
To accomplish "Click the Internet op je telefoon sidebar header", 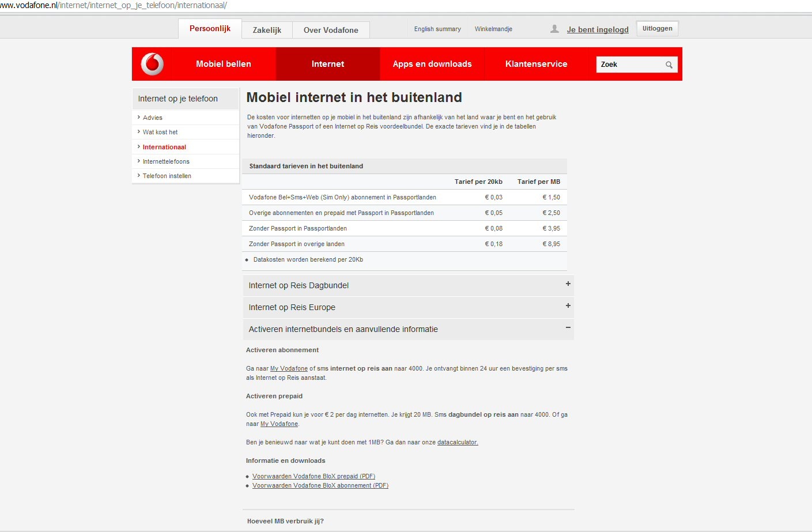I will click(x=186, y=99).
